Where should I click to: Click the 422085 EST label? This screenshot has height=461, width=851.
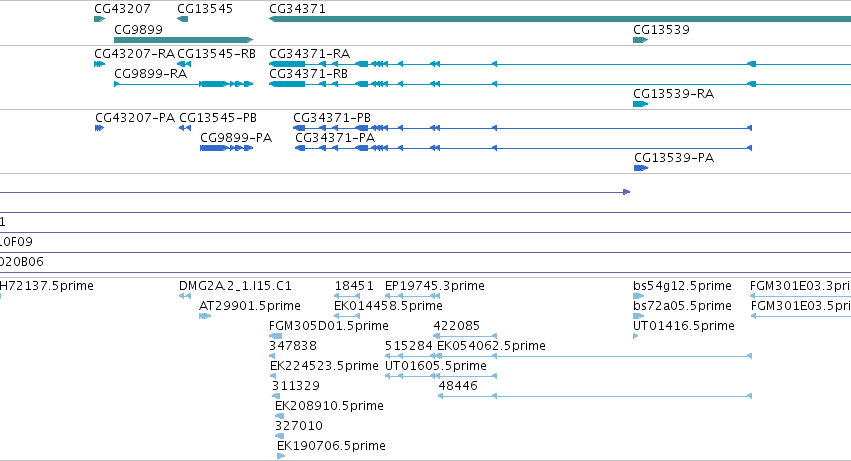point(457,326)
